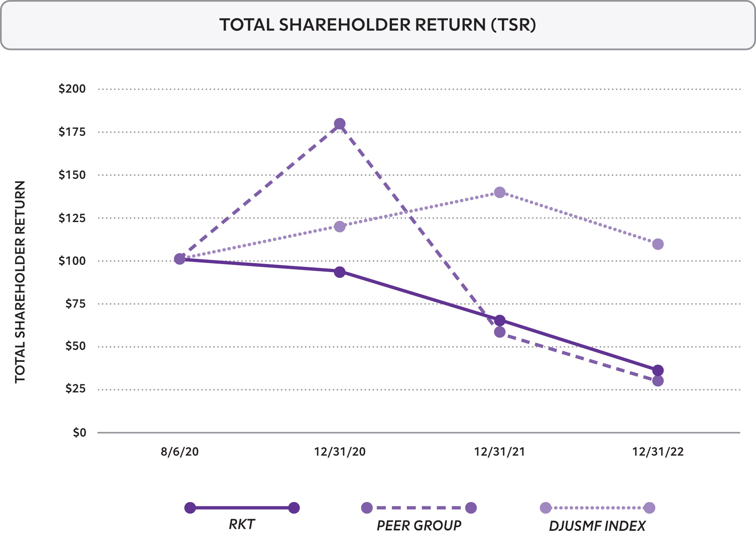Select the Peer Group point at 12/31/21
Image resolution: width=756 pixels, height=534 pixels.
499,332
